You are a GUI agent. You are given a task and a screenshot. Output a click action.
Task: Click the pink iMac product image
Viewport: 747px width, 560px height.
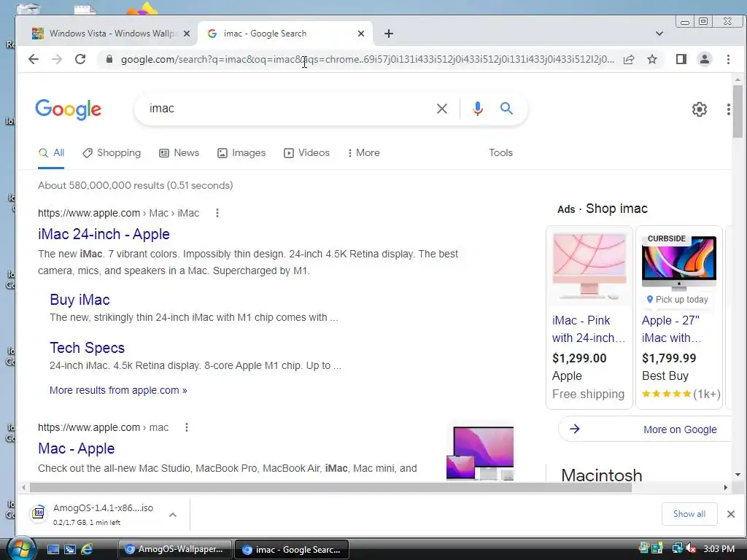point(589,266)
